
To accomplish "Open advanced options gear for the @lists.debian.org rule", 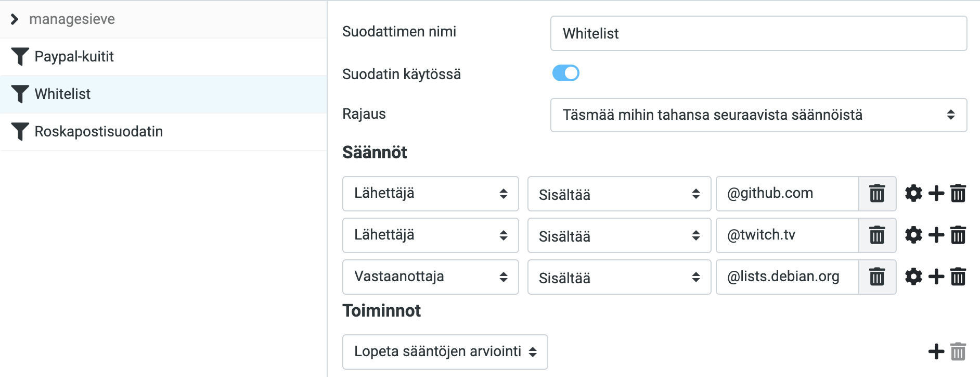I will tap(913, 277).
